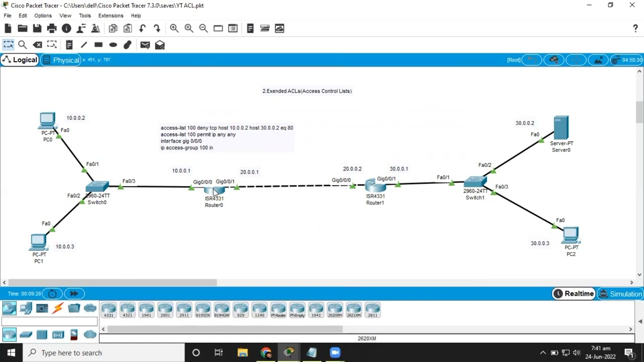Open the Extensions menu

pyautogui.click(x=111, y=16)
